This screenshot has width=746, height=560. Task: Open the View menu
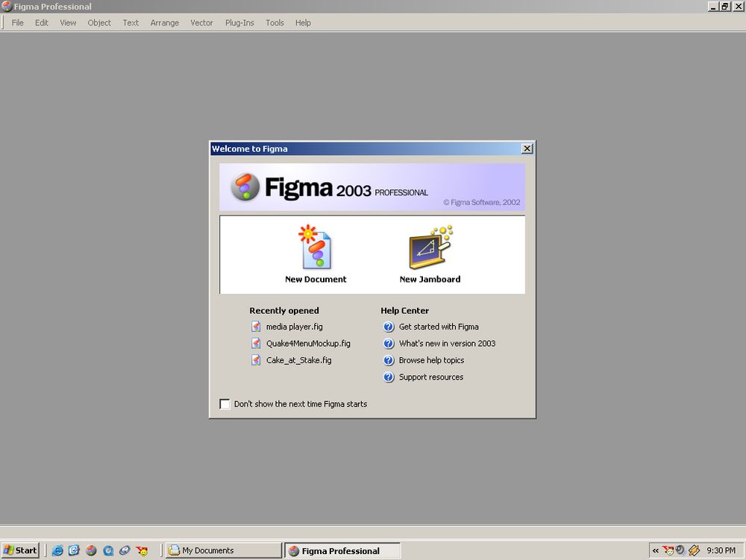click(68, 22)
